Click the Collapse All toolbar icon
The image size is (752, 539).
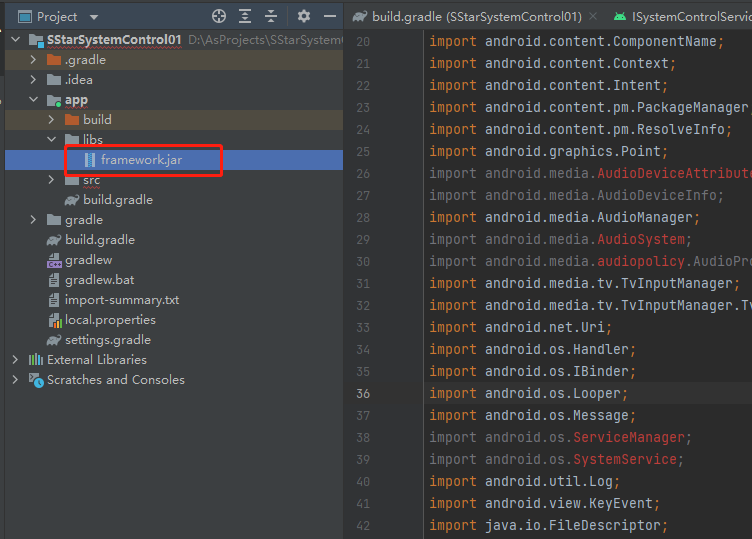point(271,16)
